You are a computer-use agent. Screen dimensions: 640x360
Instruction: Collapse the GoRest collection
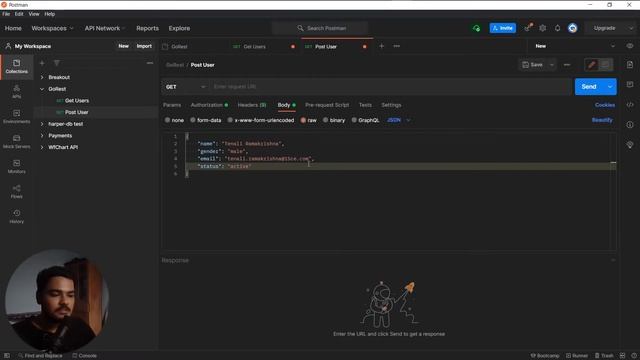[42, 89]
